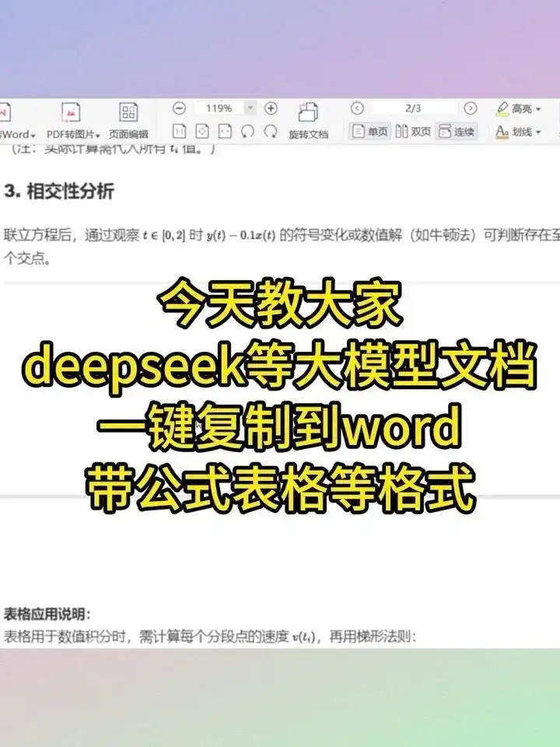Click the 旋转文档 rotate document button
Viewport: 560px width, 747px height.
tap(309, 121)
